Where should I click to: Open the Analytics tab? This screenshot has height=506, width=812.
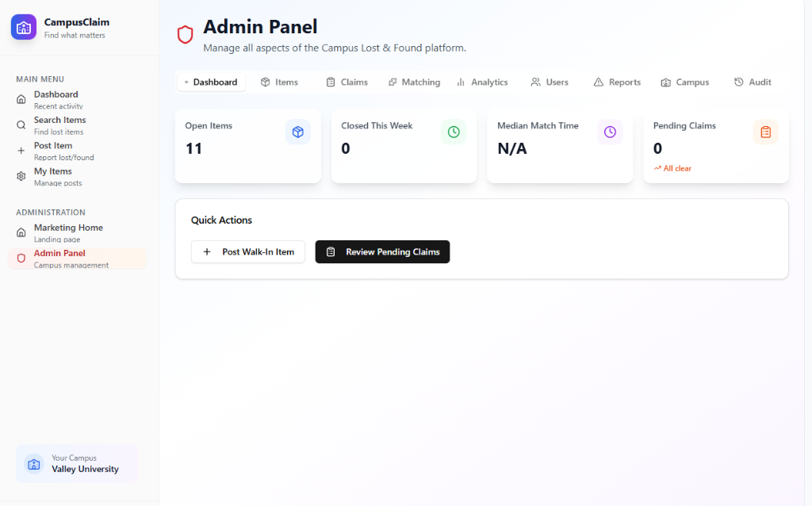tap(482, 82)
